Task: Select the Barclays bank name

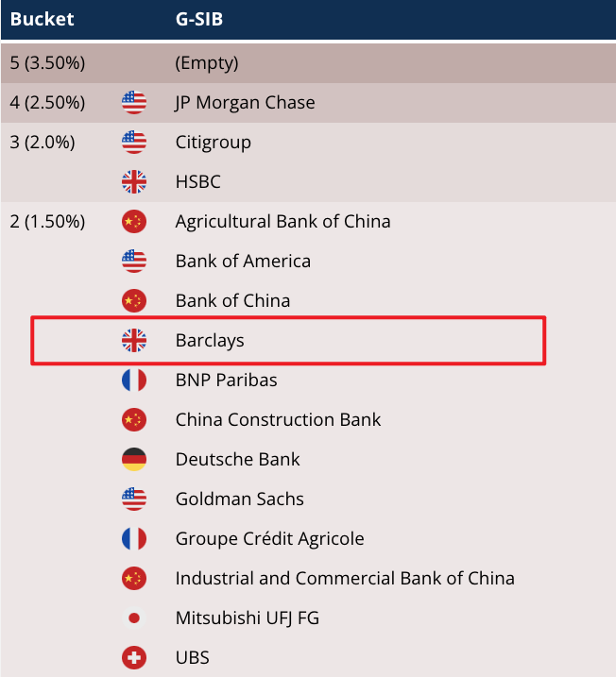Action: [x=210, y=341]
